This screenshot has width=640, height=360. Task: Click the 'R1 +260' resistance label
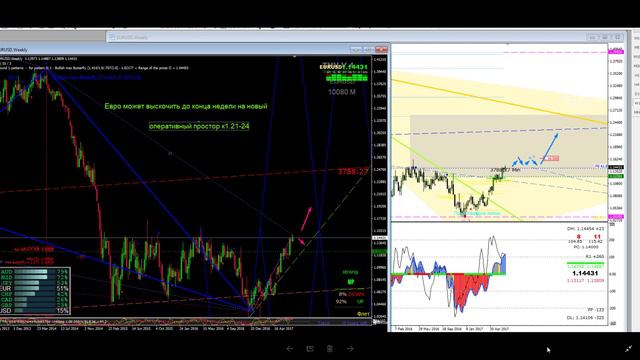[595, 257]
